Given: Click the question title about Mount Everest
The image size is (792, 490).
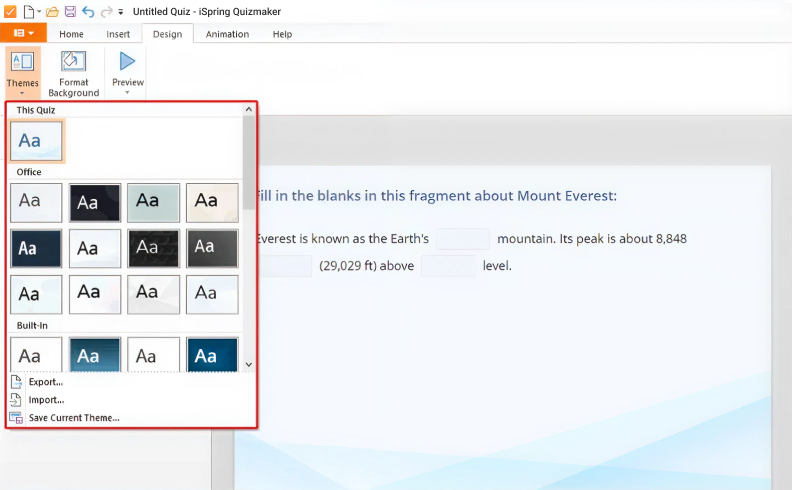Looking at the screenshot, I should 437,195.
